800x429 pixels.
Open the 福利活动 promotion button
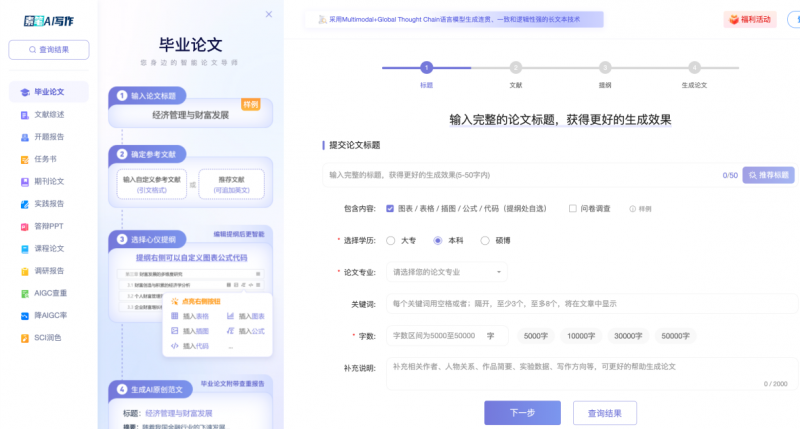tap(750, 19)
